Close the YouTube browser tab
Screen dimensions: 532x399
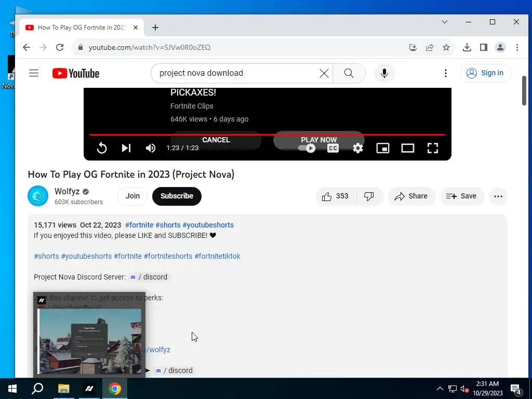click(x=136, y=28)
